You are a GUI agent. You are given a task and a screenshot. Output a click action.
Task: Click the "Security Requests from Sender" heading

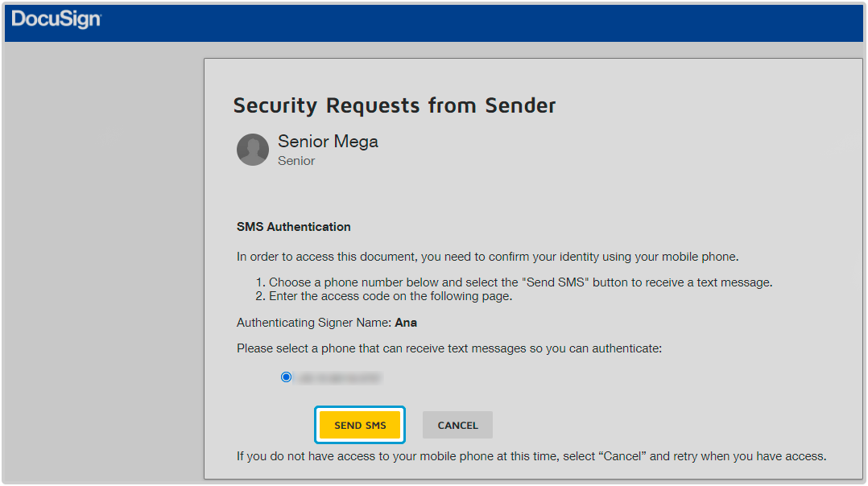point(394,105)
